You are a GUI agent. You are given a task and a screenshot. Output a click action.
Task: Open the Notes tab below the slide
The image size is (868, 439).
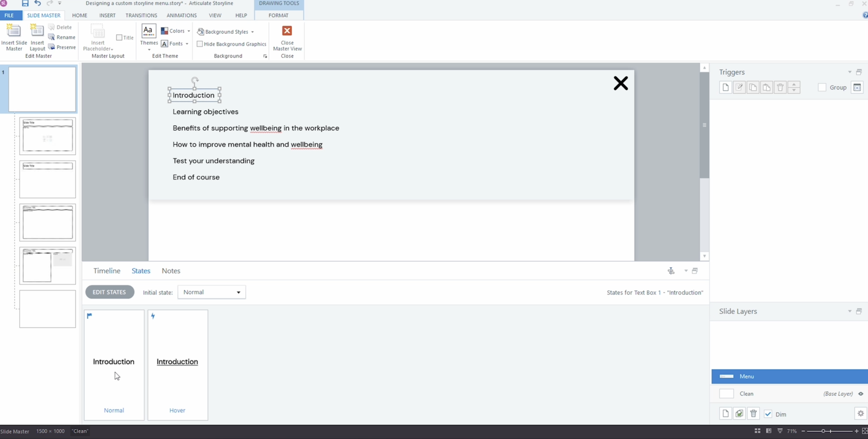pos(171,271)
